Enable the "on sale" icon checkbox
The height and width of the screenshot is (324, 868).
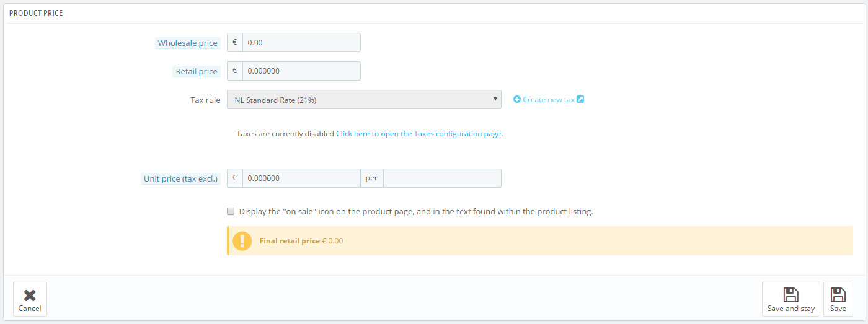[231, 211]
